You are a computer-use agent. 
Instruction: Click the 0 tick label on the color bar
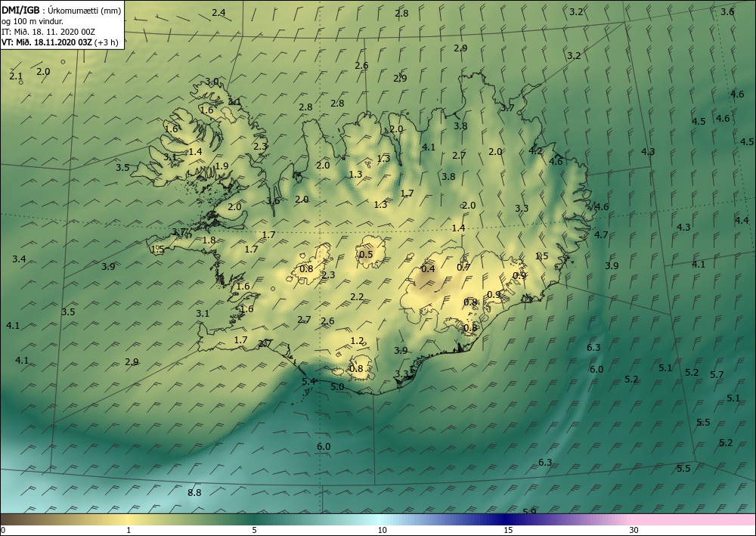click(3, 531)
